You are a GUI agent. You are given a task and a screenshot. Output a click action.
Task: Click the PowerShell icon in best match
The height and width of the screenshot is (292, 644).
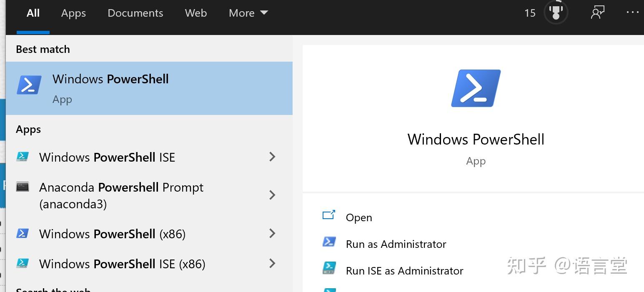29,85
